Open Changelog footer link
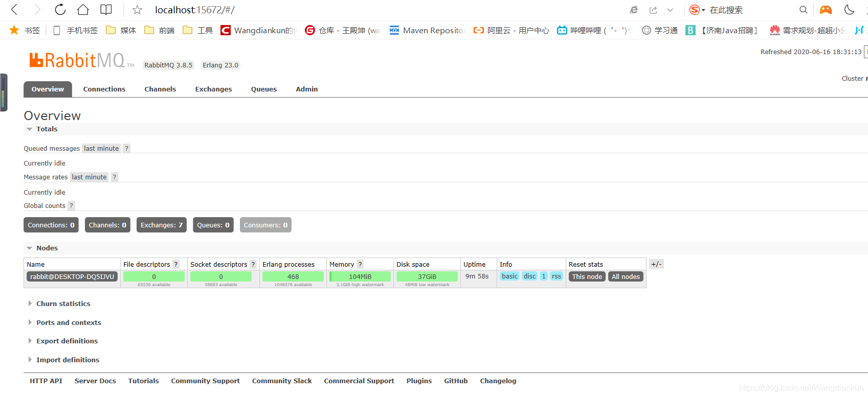The image size is (868, 397). pos(498,381)
